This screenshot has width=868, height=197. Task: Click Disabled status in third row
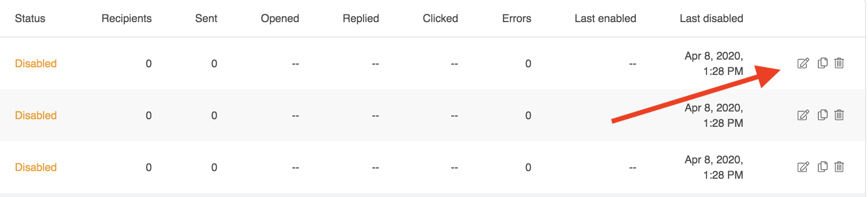tap(36, 167)
